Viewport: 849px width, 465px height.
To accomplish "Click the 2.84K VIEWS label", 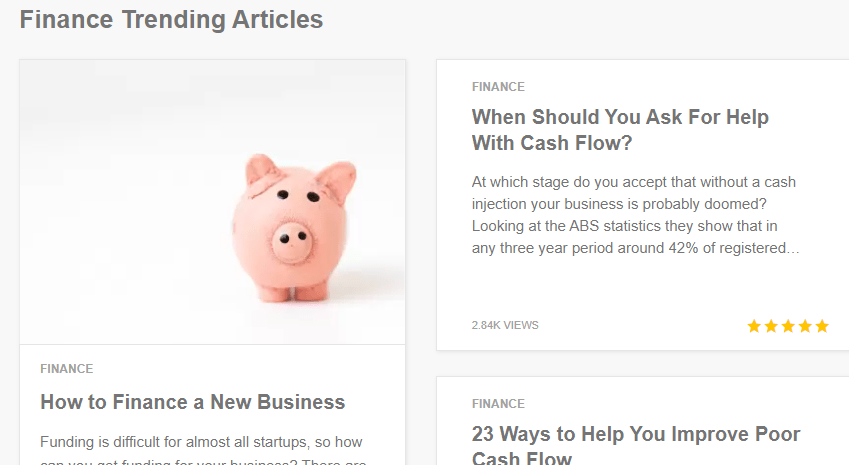I will coord(505,325).
